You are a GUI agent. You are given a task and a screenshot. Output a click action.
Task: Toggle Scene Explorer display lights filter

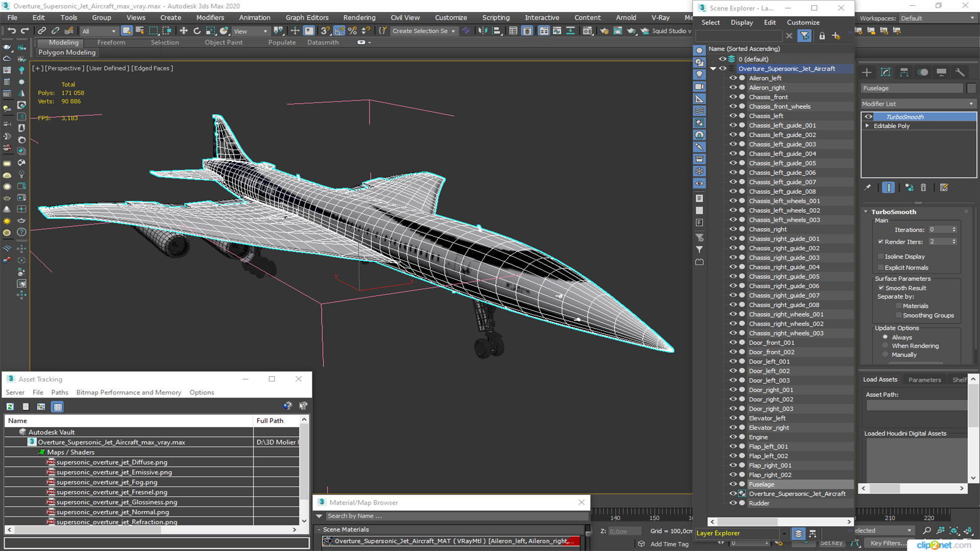(x=699, y=74)
